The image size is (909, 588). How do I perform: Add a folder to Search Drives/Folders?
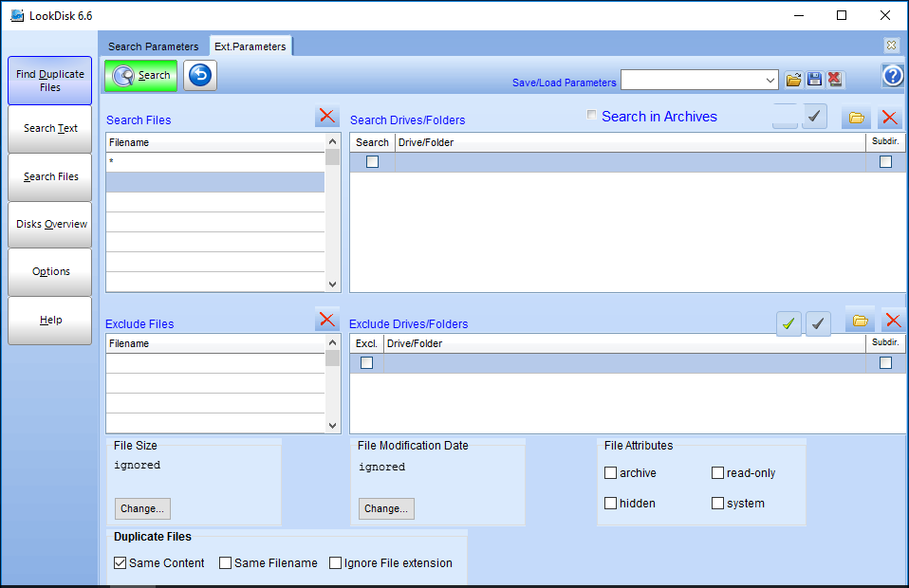click(x=856, y=118)
